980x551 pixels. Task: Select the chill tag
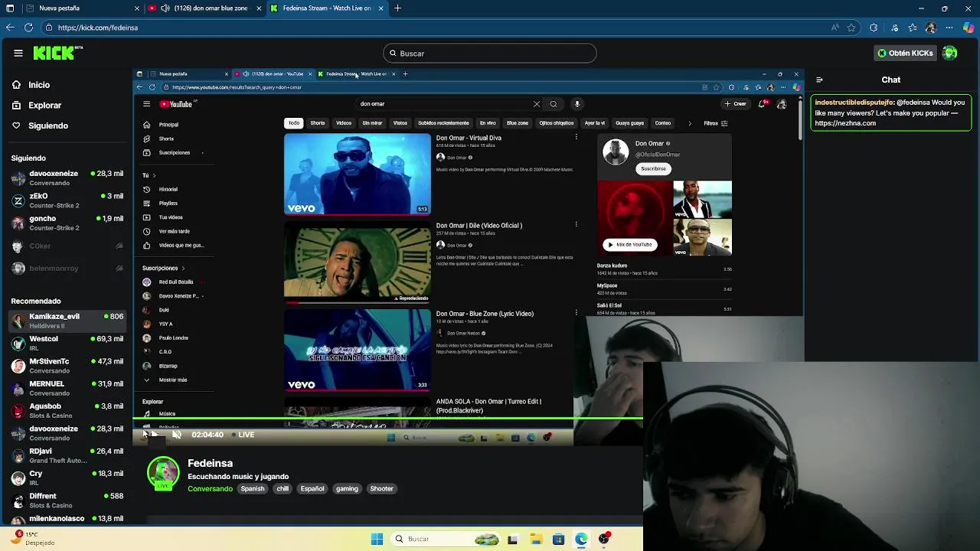(x=283, y=488)
